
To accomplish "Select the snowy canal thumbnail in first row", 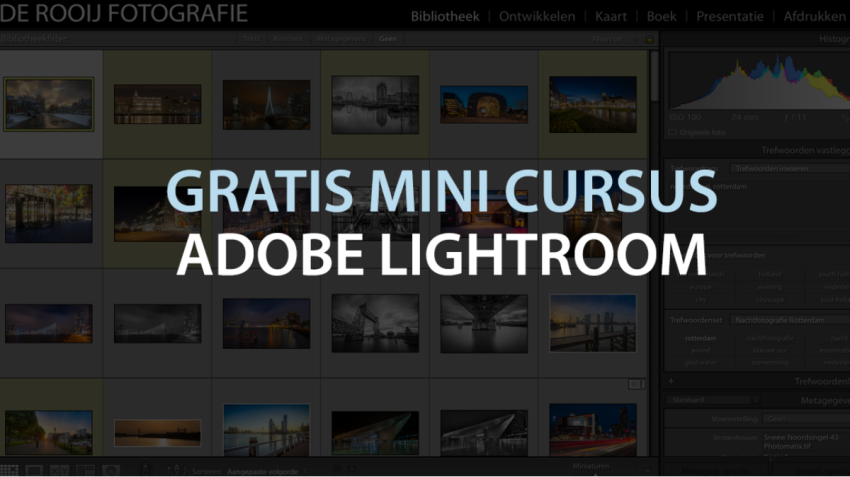I will (49, 105).
